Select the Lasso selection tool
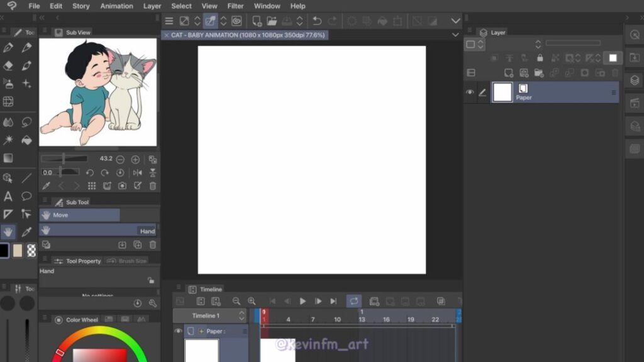644x362 pixels. pyautogui.click(x=26, y=122)
